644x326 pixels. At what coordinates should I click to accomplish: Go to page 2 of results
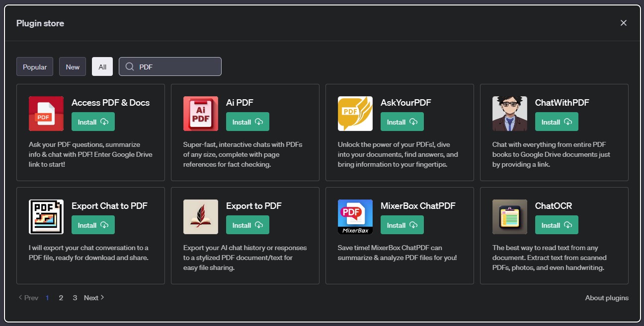pyautogui.click(x=61, y=298)
